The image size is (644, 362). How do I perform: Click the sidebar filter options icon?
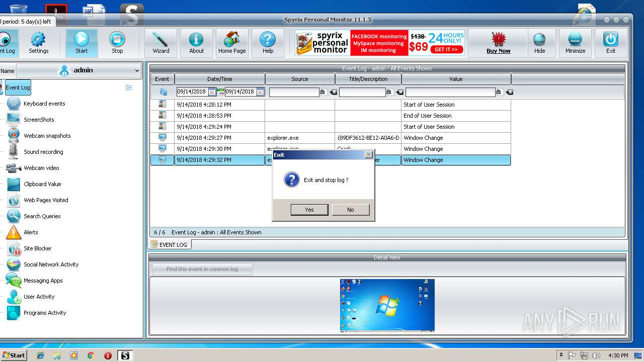[129, 87]
